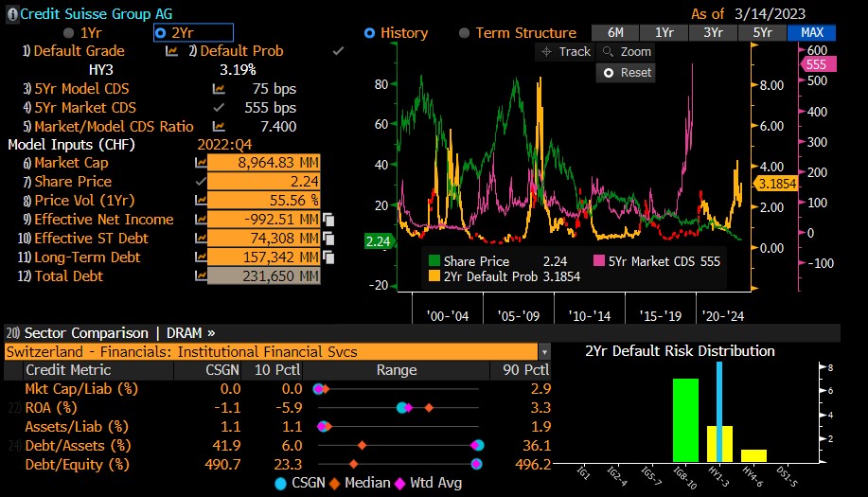Click the pink 5Yr Market CDS legend swatch
The height and width of the screenshot is (497, 868).
tap(599, 260)
